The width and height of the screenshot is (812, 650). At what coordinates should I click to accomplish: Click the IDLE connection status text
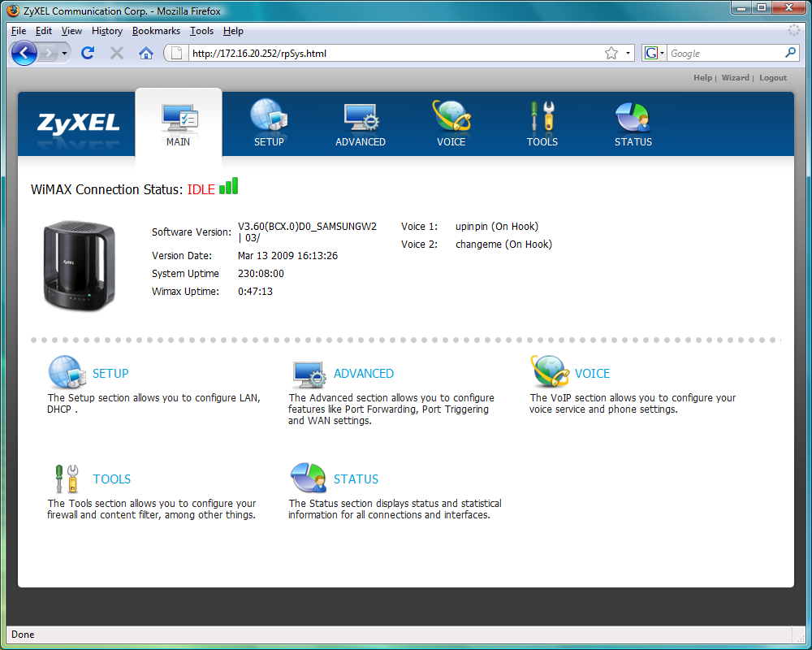[201, 189]
